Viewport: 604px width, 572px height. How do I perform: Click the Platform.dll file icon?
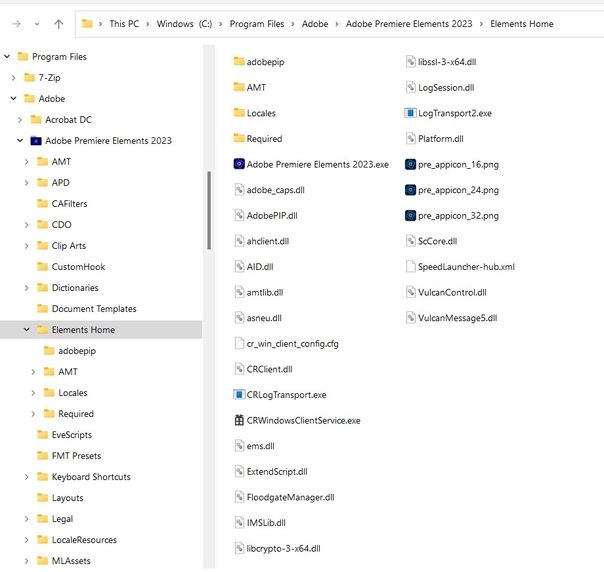tap(411, 138)
